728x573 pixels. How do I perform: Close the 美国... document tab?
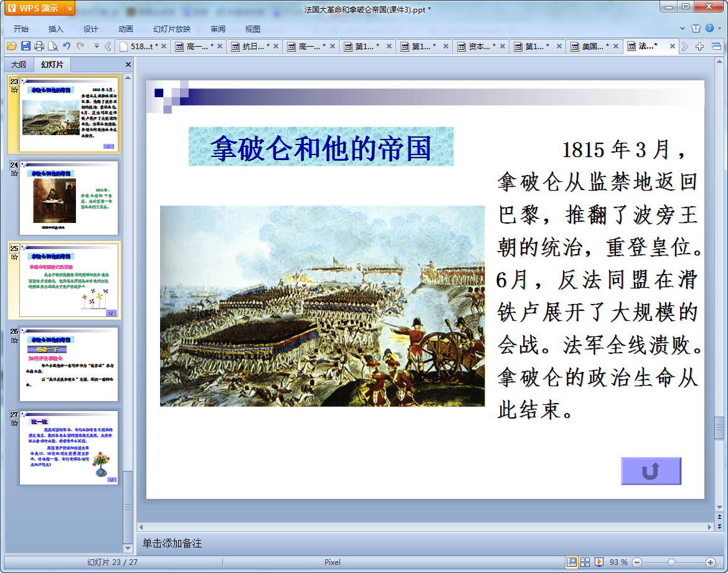pyautogui.click(x=616, y=47)
